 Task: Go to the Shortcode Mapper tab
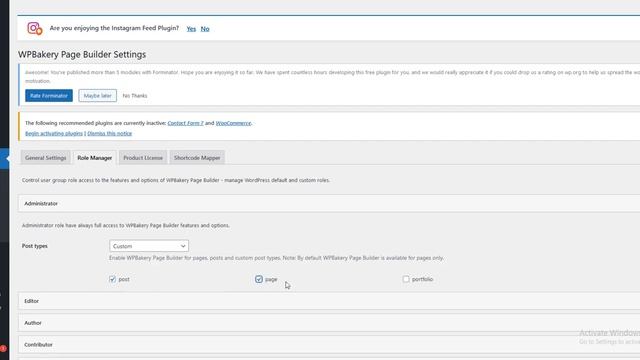pyautogui.click(x=197, y=158)
